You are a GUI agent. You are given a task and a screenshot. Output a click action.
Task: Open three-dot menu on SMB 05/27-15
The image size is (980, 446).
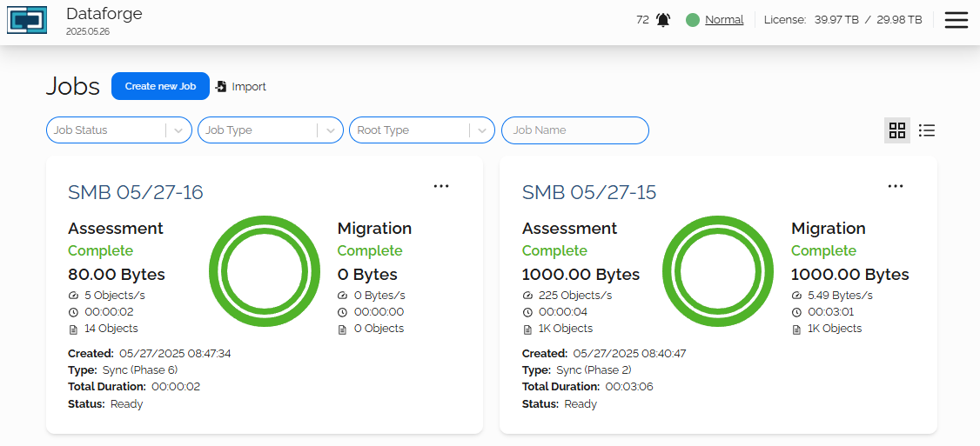(x=896, y=186)
